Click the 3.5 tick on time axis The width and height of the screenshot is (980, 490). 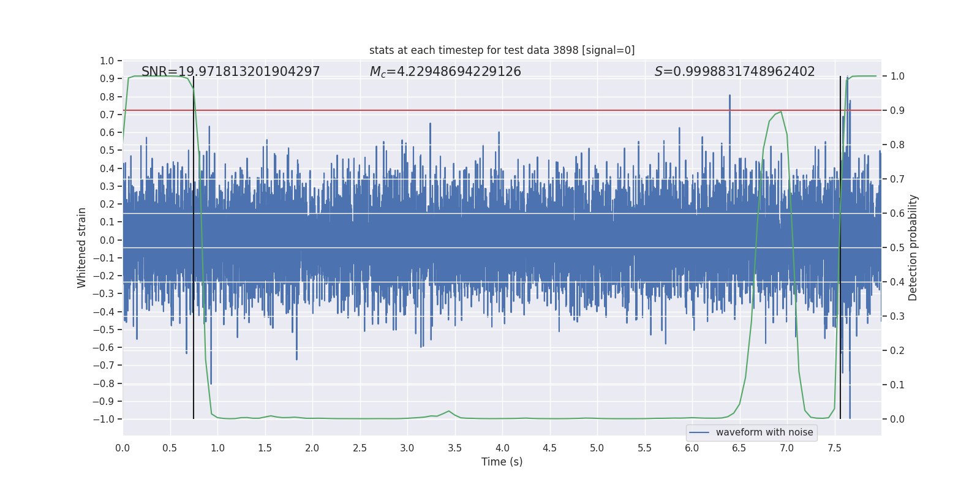(x=454, y=448)
